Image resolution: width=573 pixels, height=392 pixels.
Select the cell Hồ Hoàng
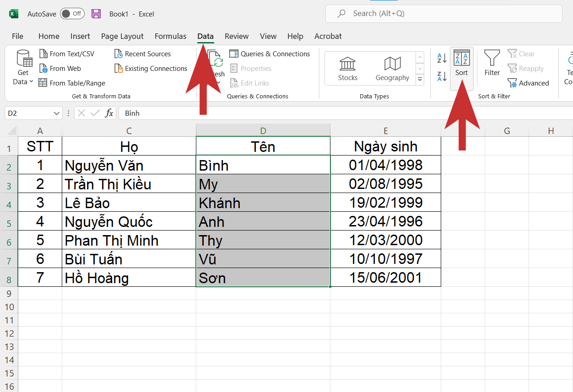[129, 277]
